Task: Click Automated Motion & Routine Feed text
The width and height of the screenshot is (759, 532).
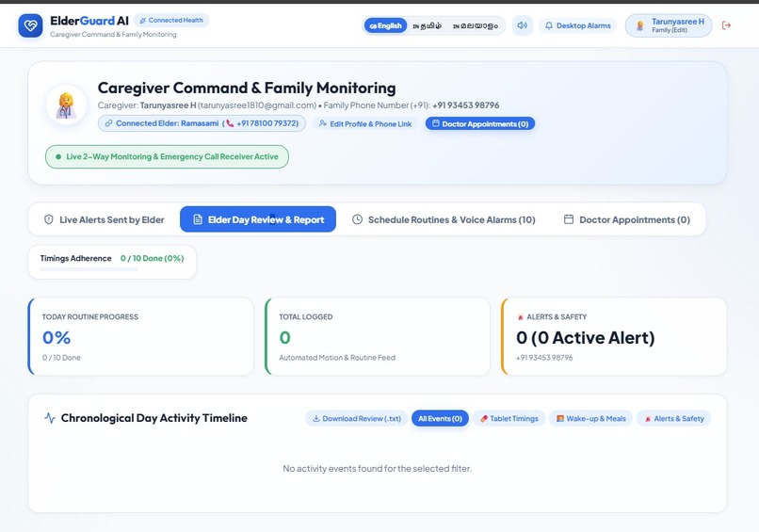Action: pos(337,358)
